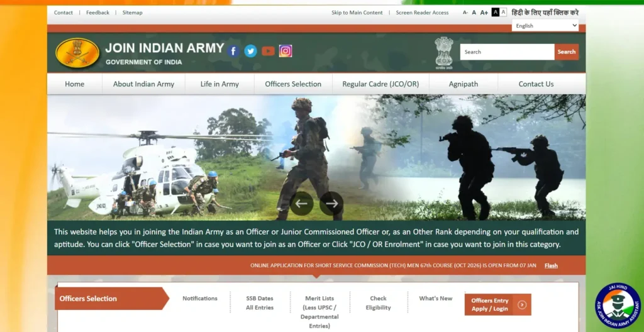Image resolution: width=644 pixels, height=332 pixels.
Task: Open the Sitemap link
Action: click(x=132, y=13)
